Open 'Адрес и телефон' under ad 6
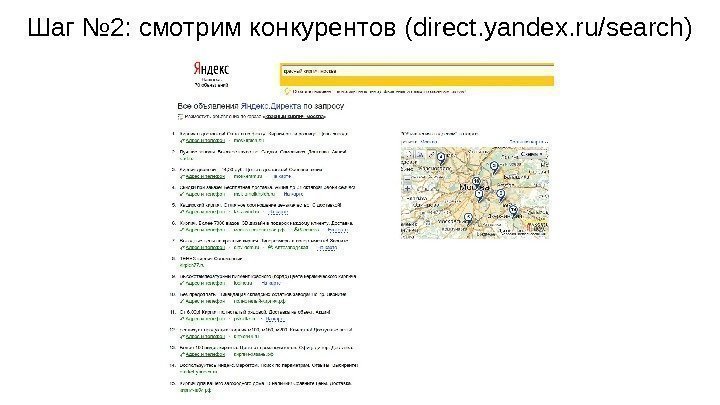720x405 pixels. [x=205, y=230]
